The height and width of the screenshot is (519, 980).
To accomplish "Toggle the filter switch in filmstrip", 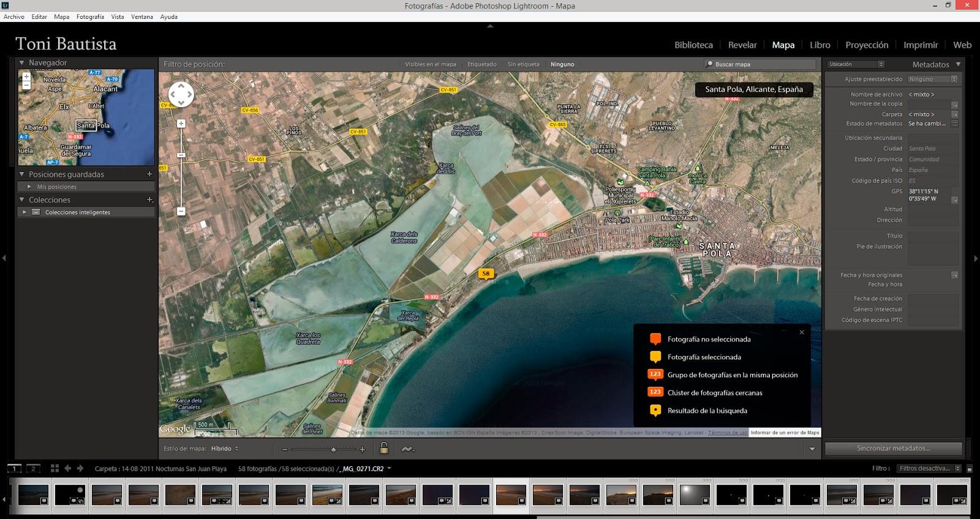I will pos(970,469).
